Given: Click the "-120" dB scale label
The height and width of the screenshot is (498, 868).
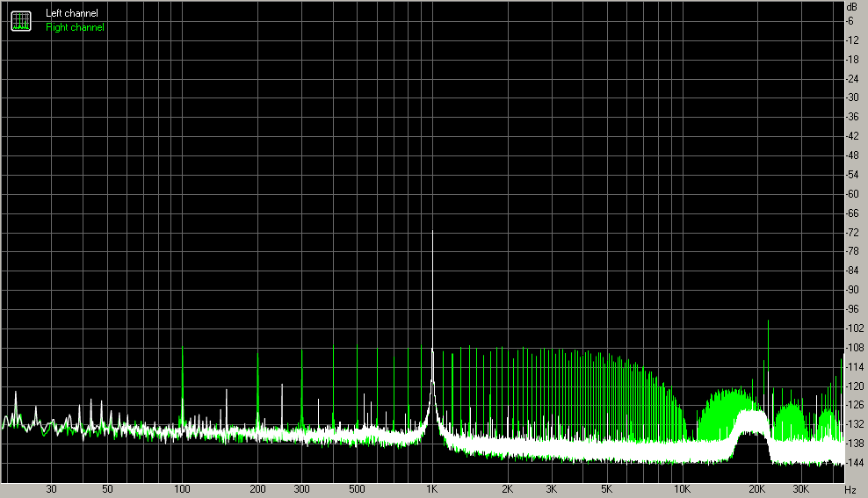Looking at the screenshot, I should coord(855,386).
